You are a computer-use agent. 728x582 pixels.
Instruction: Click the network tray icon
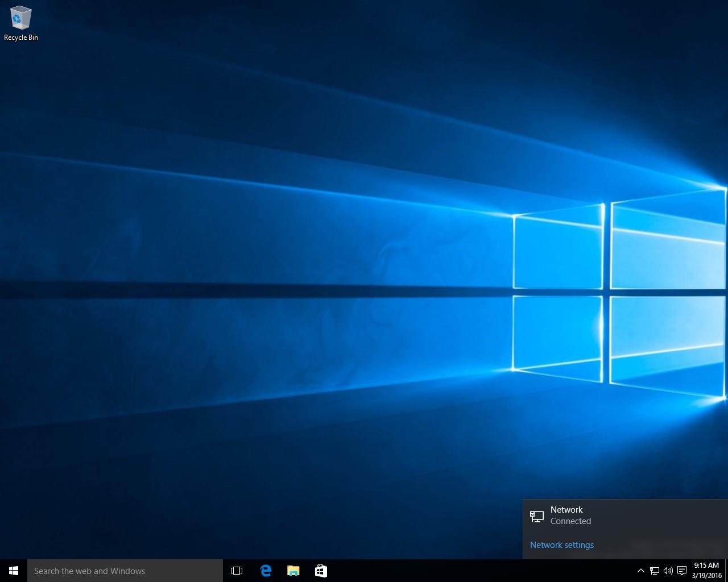click(x=655, y=571)
